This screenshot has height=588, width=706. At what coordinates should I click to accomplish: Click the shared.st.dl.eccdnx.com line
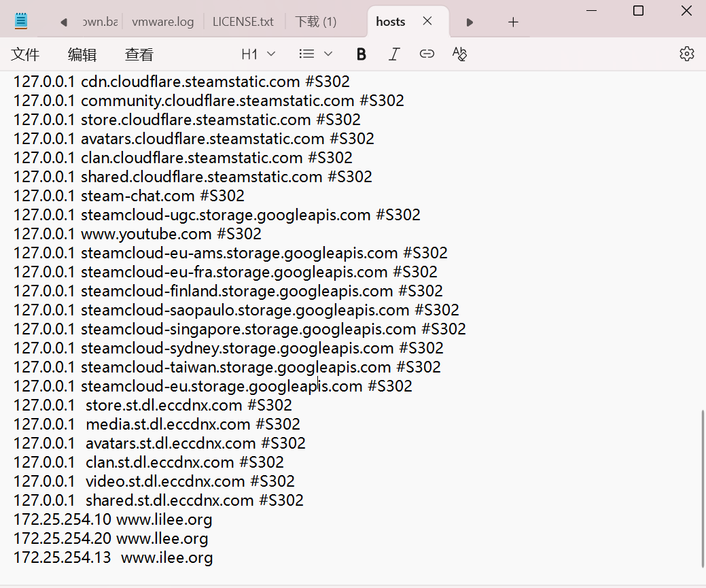pos(158,500)
